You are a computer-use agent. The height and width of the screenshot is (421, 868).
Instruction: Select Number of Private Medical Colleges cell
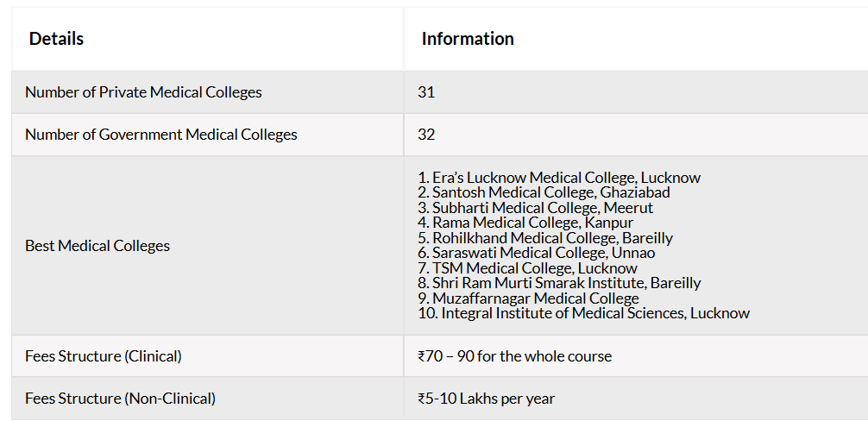(208, 91)
